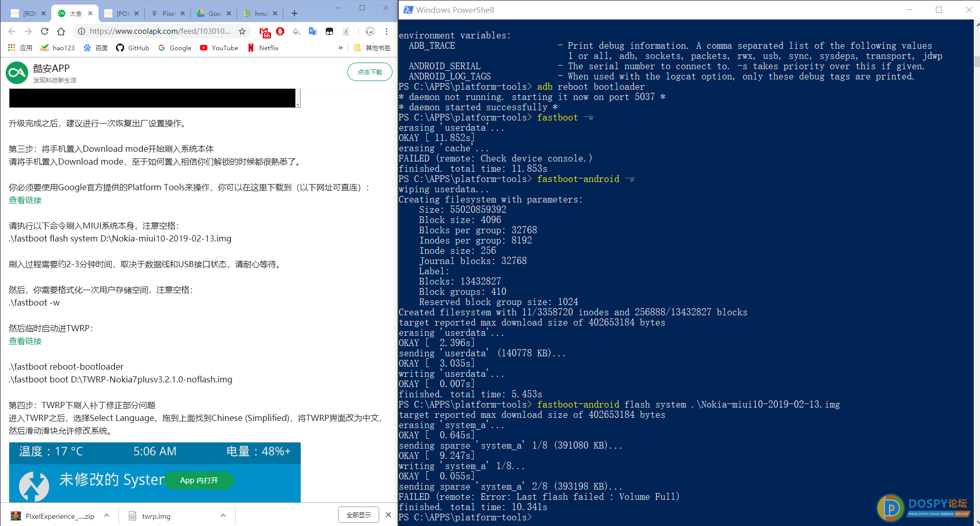
Task: Switch to the first XDA [RO tab
Action: click(x=24, y=13)
